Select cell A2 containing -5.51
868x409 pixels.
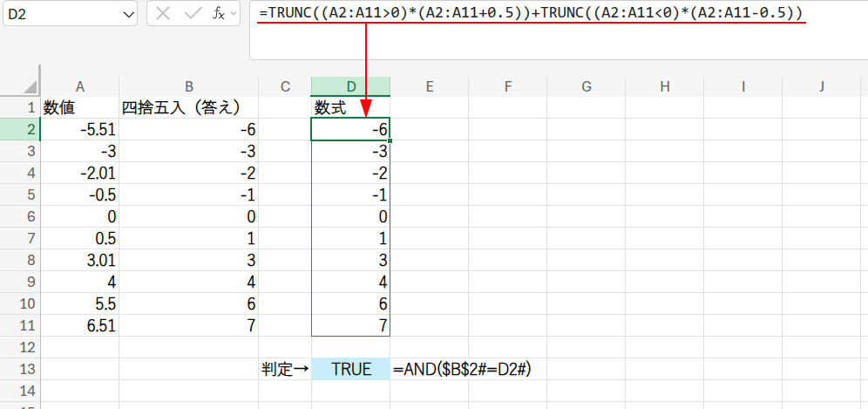(79, 129)
